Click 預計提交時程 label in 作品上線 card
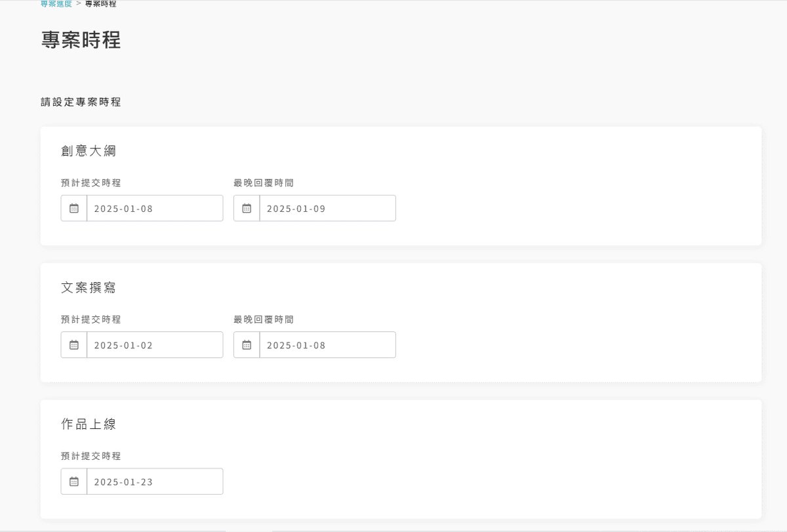 click(91, 456)
